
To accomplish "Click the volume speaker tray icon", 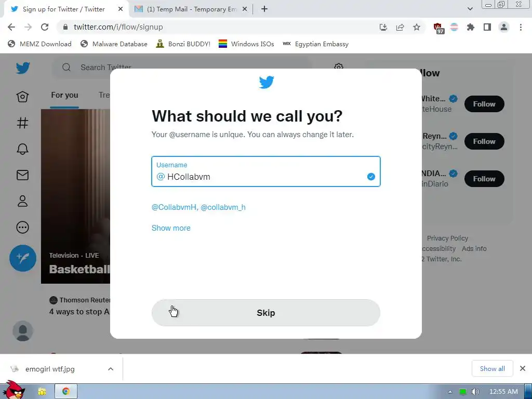I will [x=475, y=392].
